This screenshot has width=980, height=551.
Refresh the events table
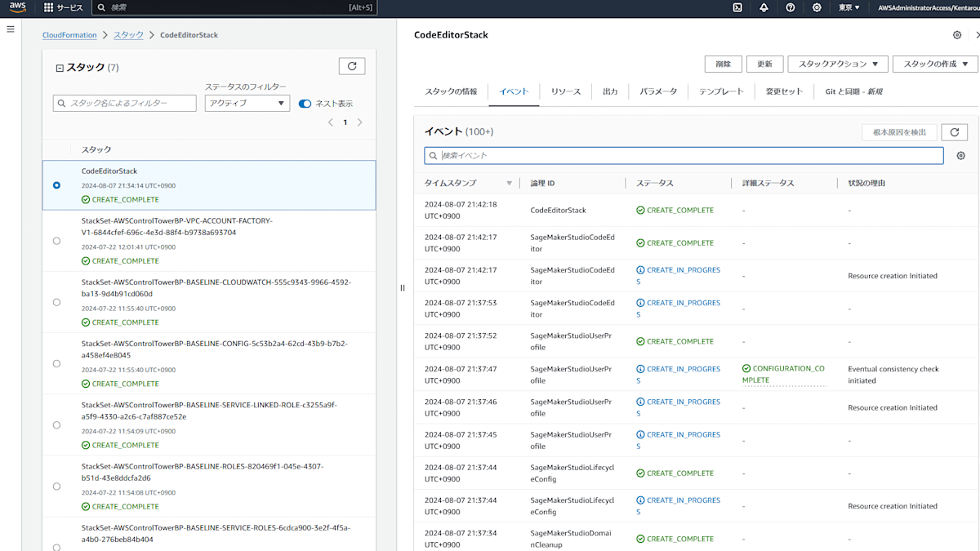point(955,132)
